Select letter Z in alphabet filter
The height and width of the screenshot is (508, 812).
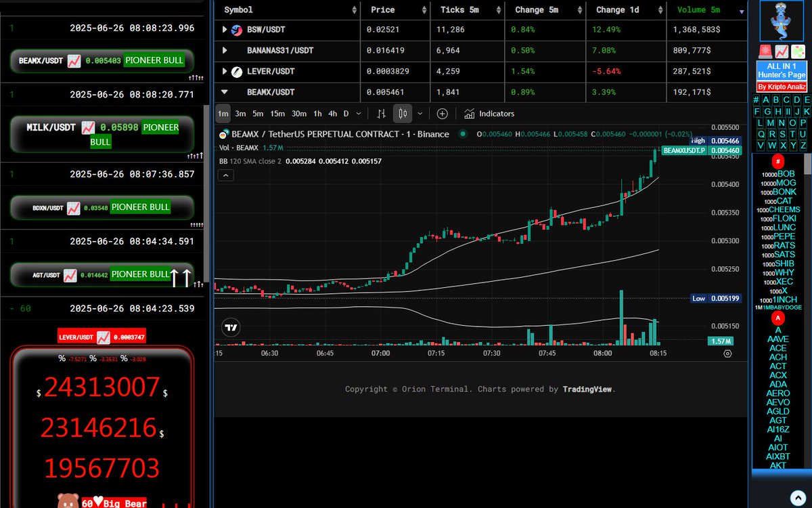pos(803,145)
